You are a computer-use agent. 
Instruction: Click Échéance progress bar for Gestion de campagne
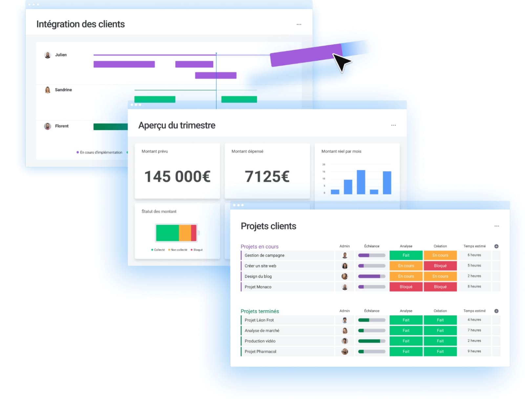click(372, 255)
